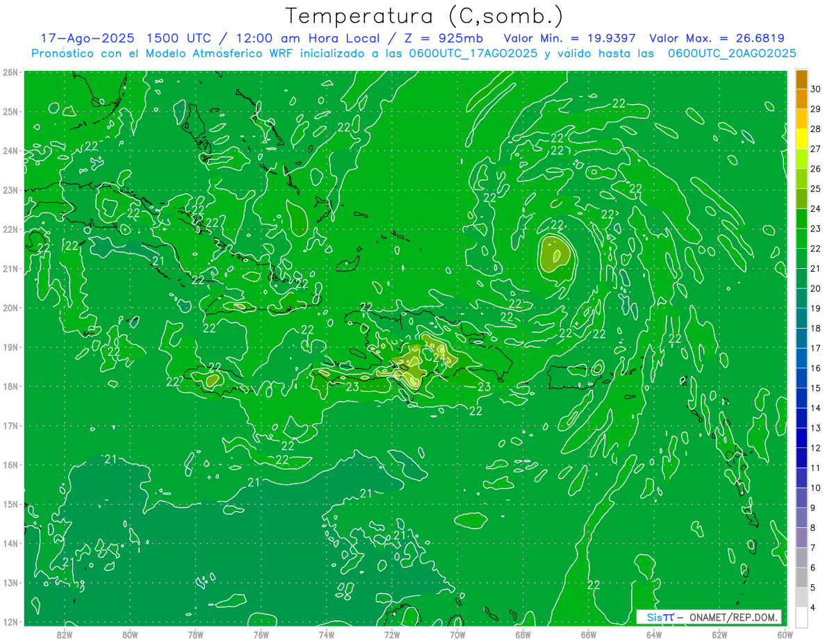Click the 20N latitude label
The image size is (834, 644).
coord(10,308)
